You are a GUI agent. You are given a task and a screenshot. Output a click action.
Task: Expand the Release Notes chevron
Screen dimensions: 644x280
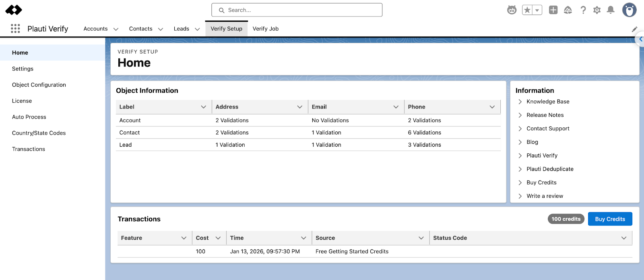click(520, 115)
